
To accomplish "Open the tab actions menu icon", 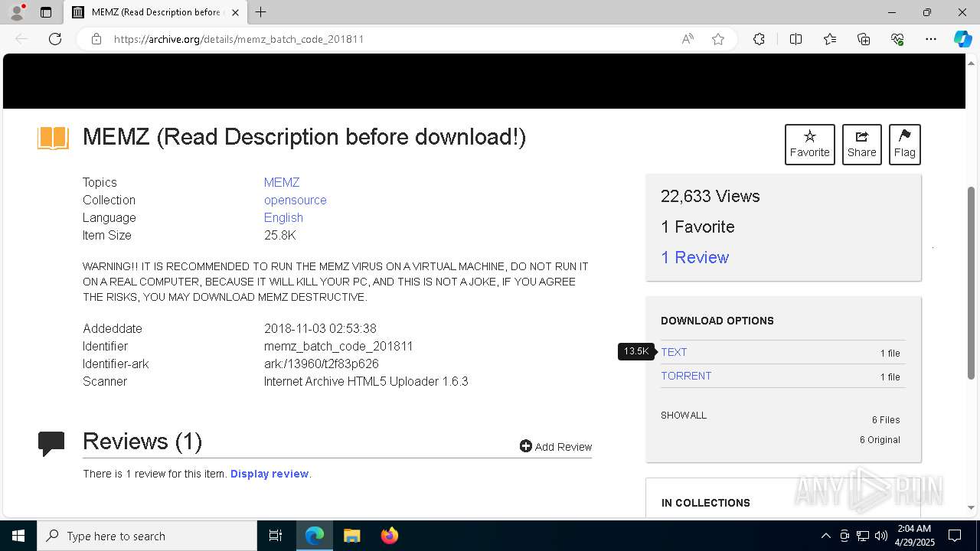I will coord(46,12).
